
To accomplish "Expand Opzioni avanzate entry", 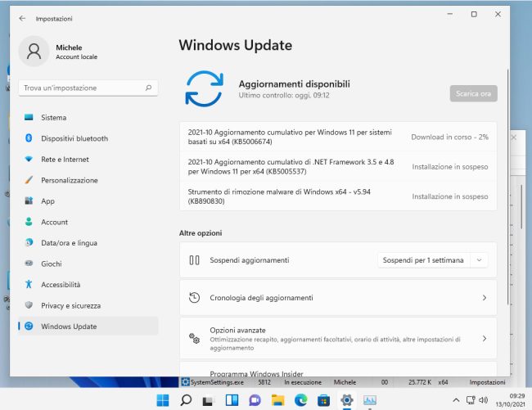I will [x=484, y=338].
